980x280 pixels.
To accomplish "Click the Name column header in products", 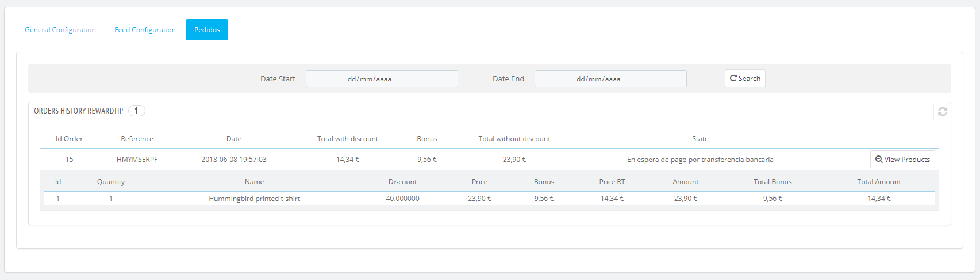I will [x=255, y=182].
